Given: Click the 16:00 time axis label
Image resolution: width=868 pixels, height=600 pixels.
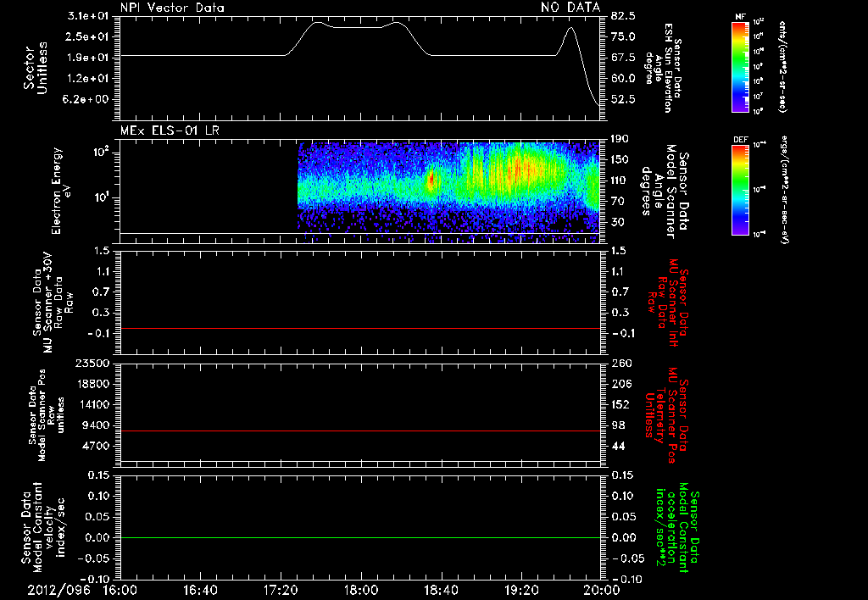Looking at the screenshot, I should click(120, 590).
